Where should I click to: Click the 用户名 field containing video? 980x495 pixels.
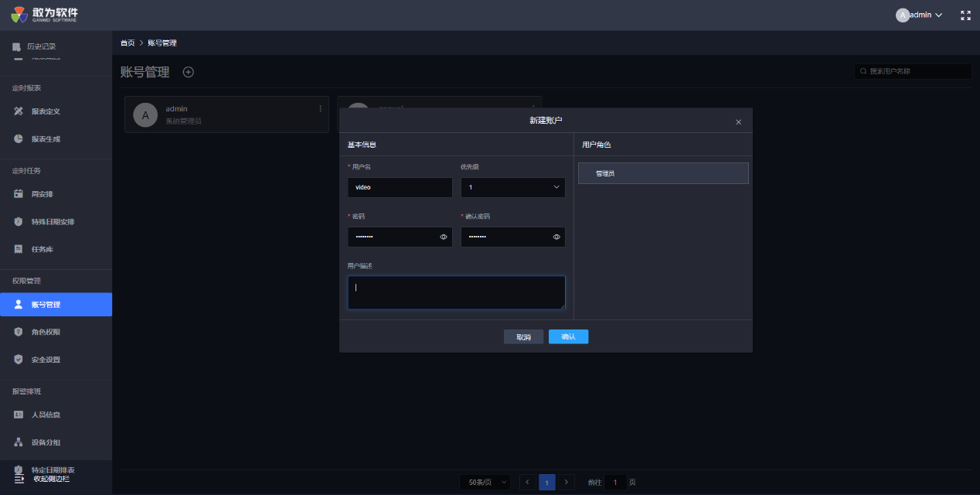(400, 187)
